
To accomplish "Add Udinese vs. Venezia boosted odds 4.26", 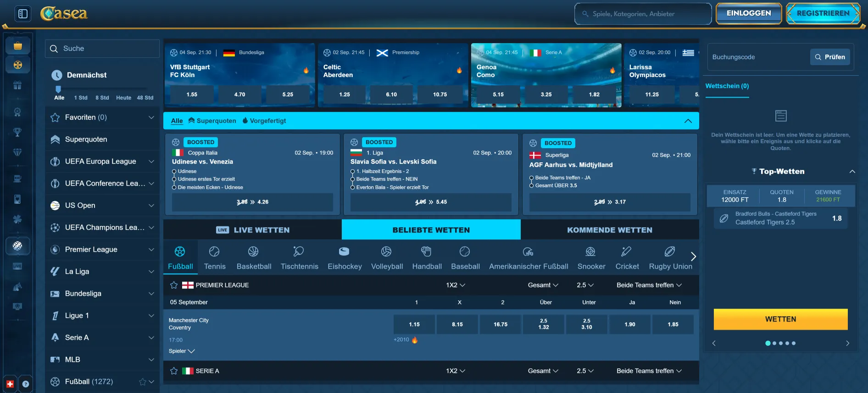I will (252, 202).
